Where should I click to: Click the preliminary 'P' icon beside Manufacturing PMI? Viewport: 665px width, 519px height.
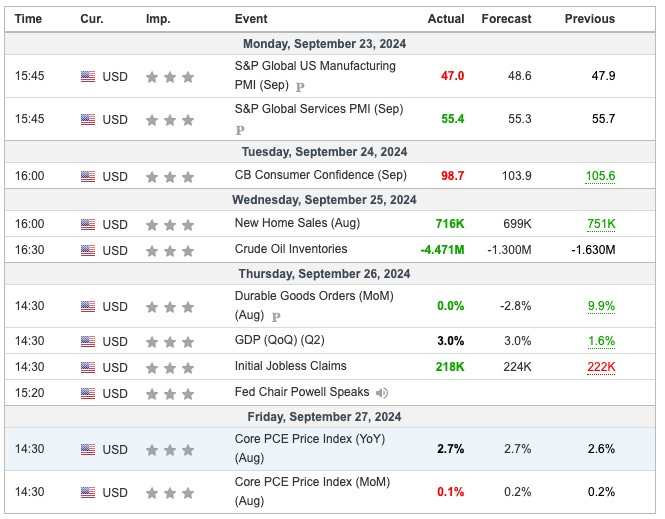[x=300, y=87]
